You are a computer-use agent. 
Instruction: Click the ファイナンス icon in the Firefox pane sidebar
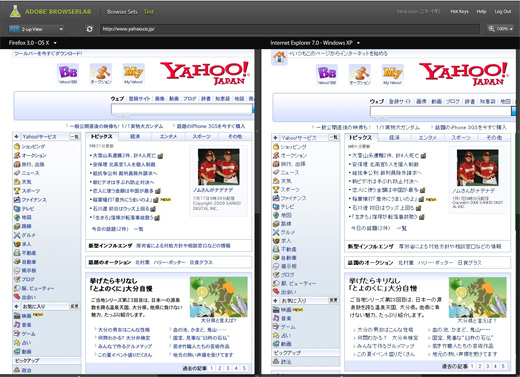pos(17,200)
